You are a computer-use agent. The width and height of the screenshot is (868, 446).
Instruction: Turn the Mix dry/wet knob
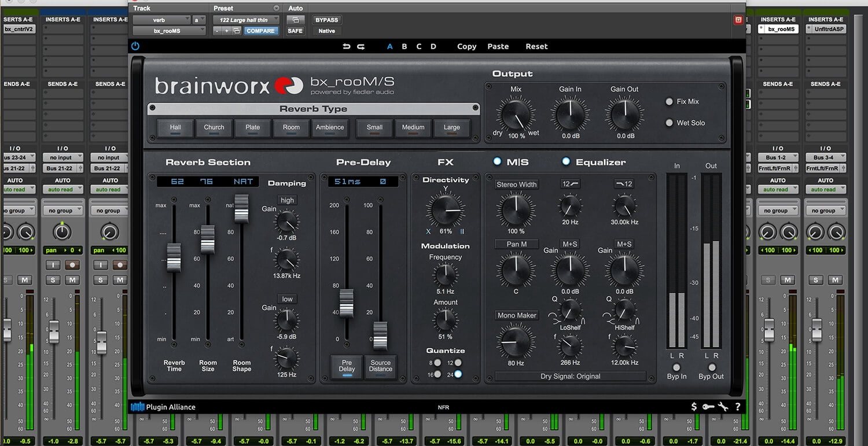pos(516,114)
